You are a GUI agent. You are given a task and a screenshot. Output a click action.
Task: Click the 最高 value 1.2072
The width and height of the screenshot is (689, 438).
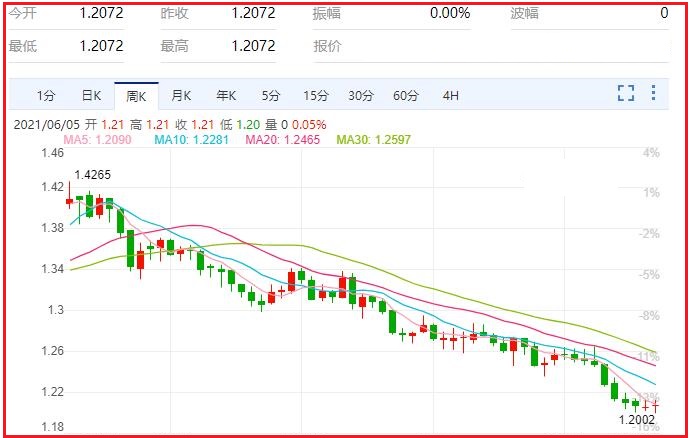click(254, 46)
